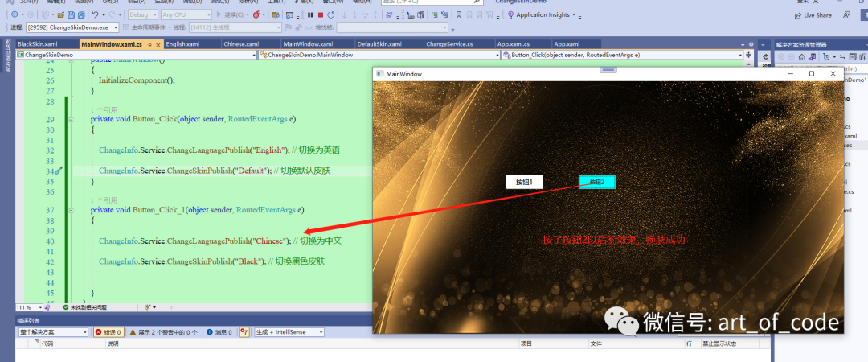Click line 32 ChangeLanguagePublish("English") code

pos(194,150)
